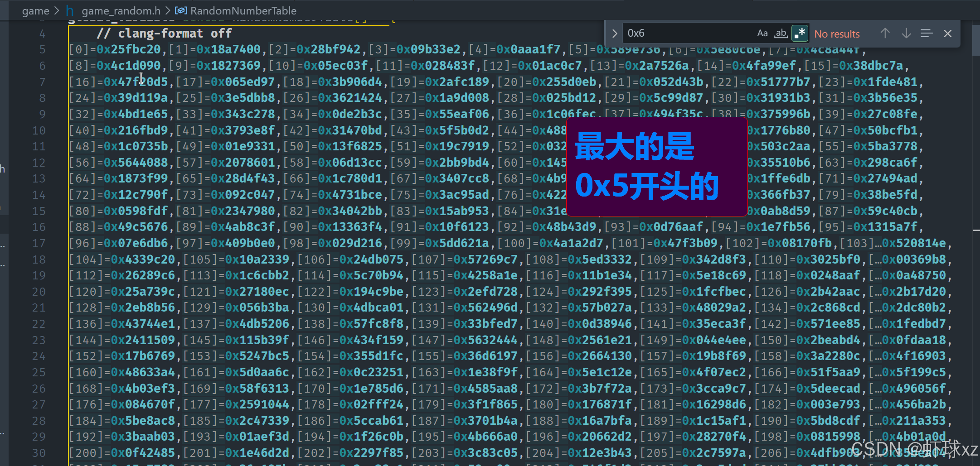The height and width of the screenshot is (466, 980).
Task: Open the game_random.h breadcrumb
Action: [x=121, y=11]
